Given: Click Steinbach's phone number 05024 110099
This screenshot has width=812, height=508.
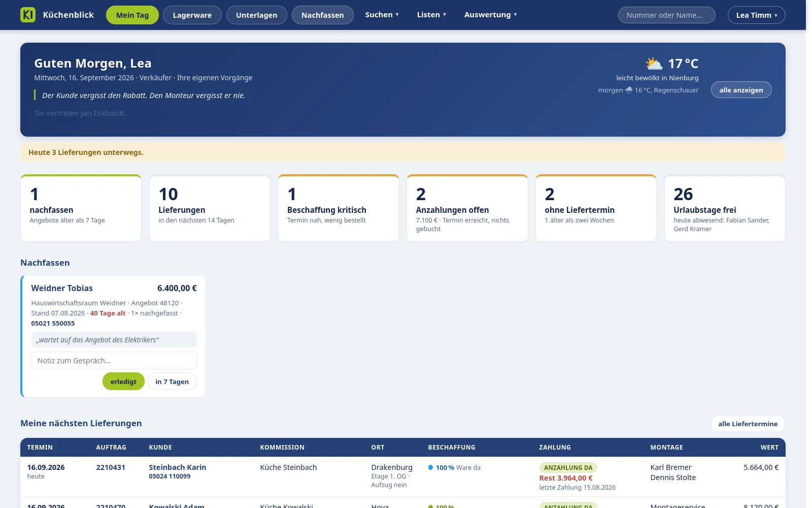Looking at the screenshot, I should tap(170, 477).
